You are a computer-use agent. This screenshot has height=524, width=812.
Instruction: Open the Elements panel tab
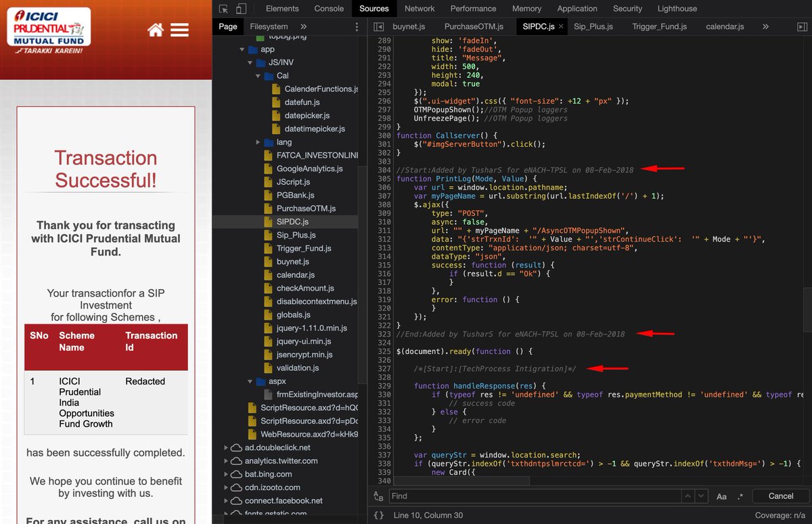[x=282, y=9]
